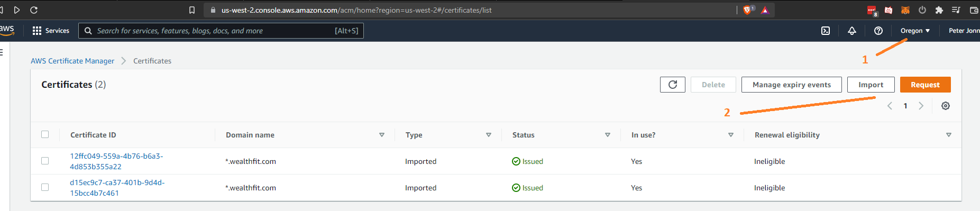Click the green Issued status icon for 12ffc049
The image size is (980, 211).
click(516, 161)
